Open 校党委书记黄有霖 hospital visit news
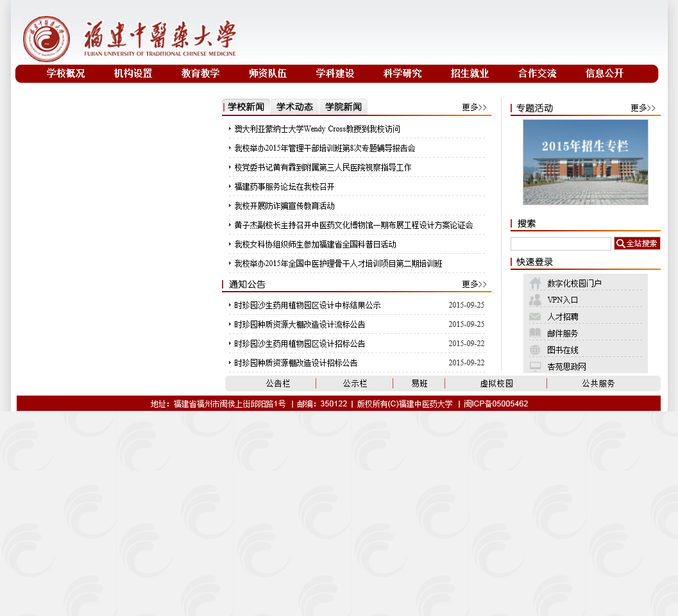678x616 pixels. pyautogui.click(x=323, y=167)
